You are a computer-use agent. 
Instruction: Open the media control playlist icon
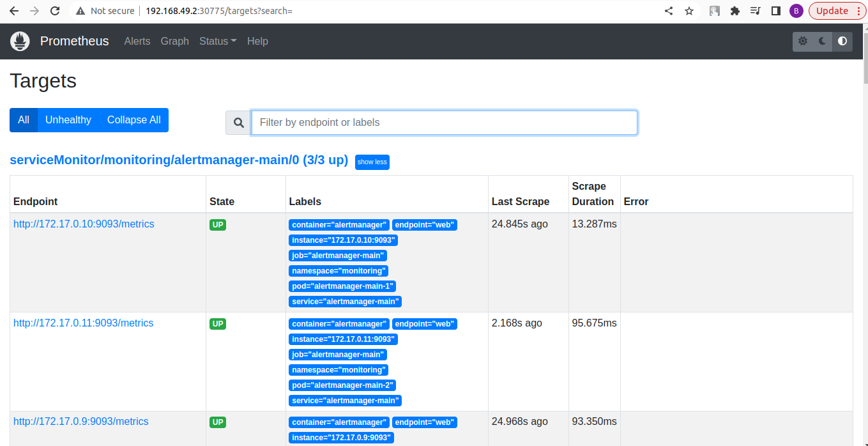tap(756, 11)
